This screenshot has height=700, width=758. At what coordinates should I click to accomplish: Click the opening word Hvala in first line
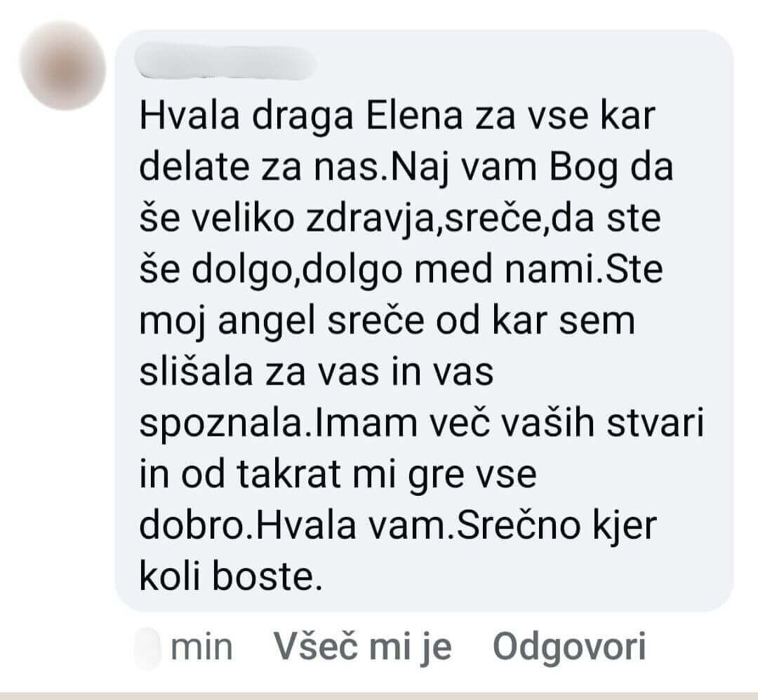[189, 116]
